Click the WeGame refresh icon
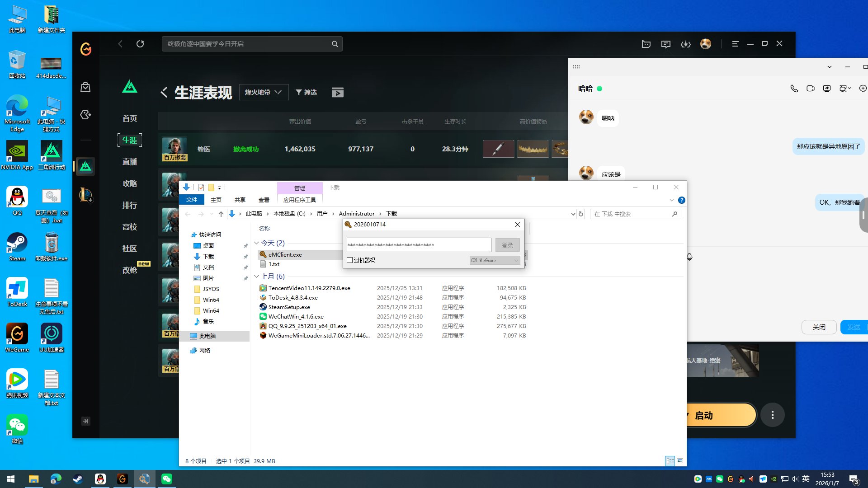The image size is (868, 488). 140,44
